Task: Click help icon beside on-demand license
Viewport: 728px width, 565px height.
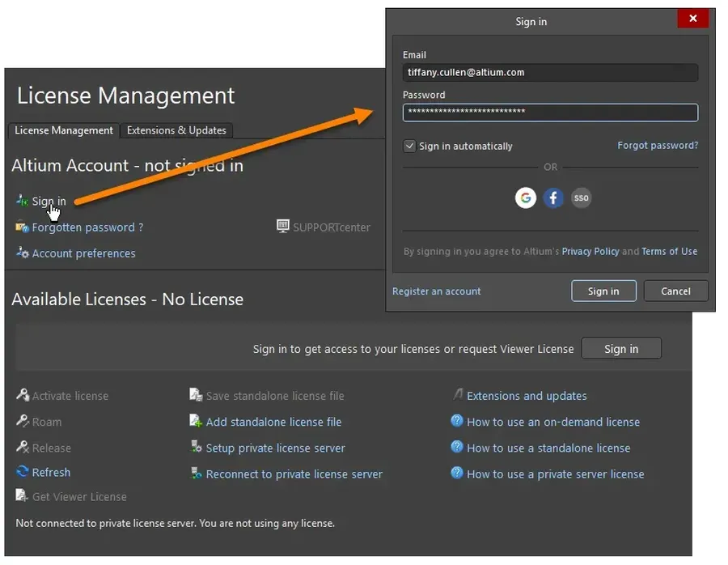Action: (x=457, y=421)
